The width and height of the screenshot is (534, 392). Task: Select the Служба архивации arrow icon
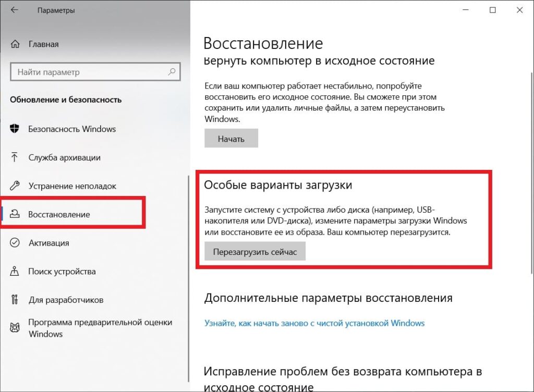click(x=14, y=157)
